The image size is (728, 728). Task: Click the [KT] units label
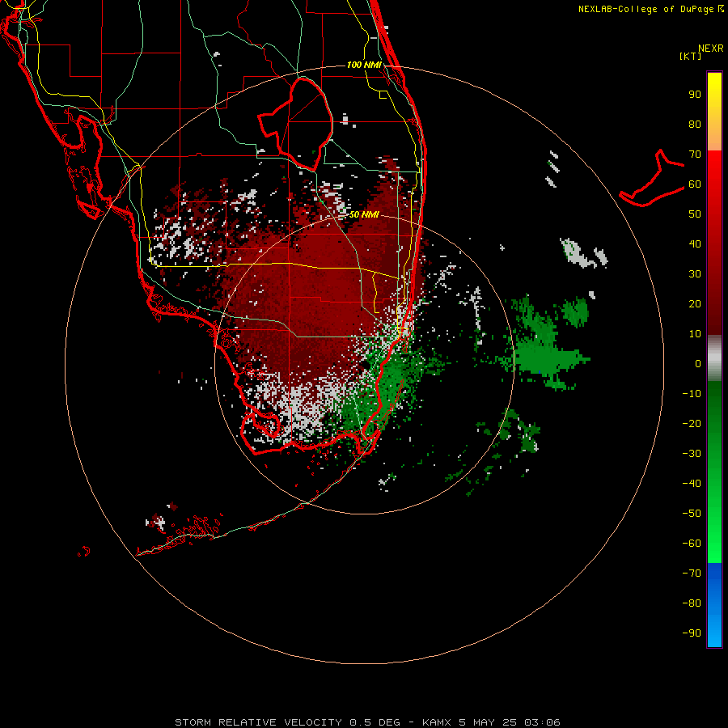(x=691, y=56)
